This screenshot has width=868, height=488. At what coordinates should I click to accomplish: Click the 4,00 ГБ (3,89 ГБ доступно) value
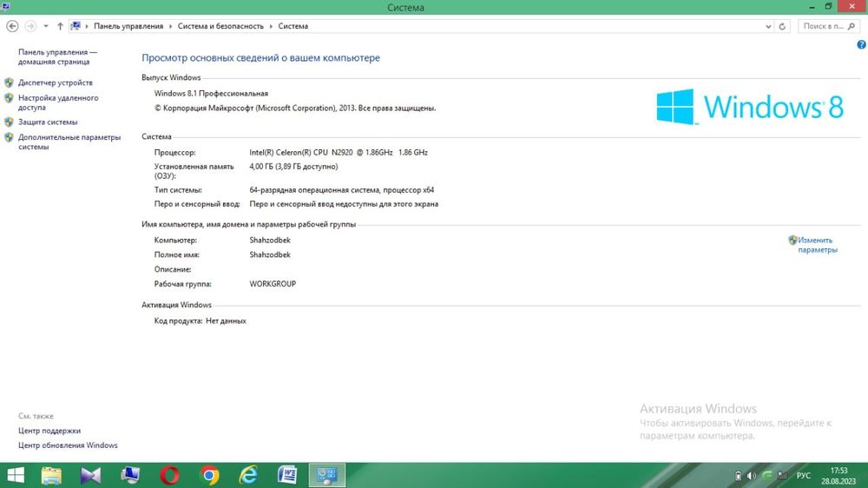point(293,166)
